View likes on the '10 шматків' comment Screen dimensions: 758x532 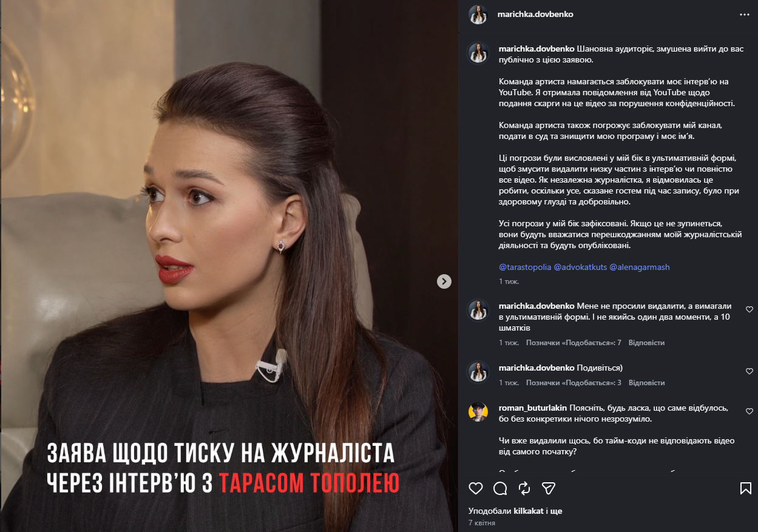click(x=574, y=343)
